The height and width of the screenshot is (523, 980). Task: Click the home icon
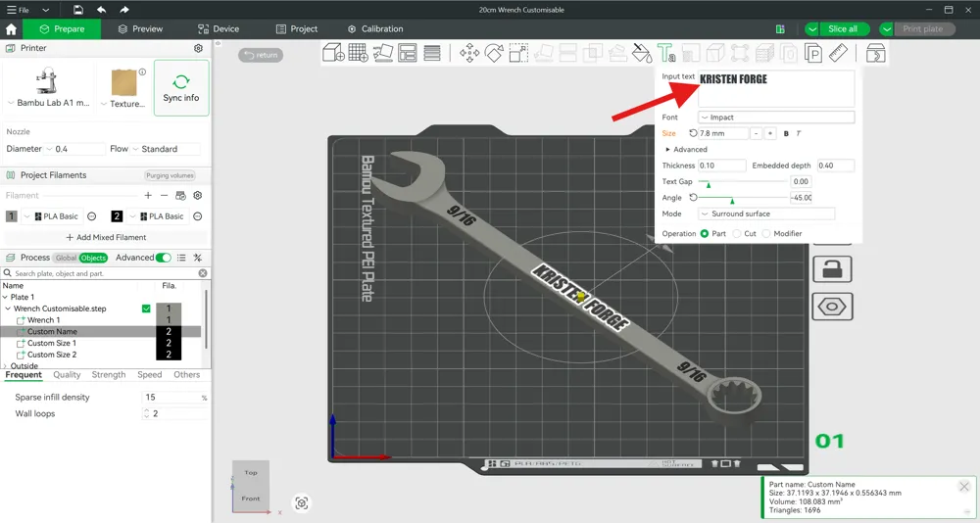[x=11, y=28]
